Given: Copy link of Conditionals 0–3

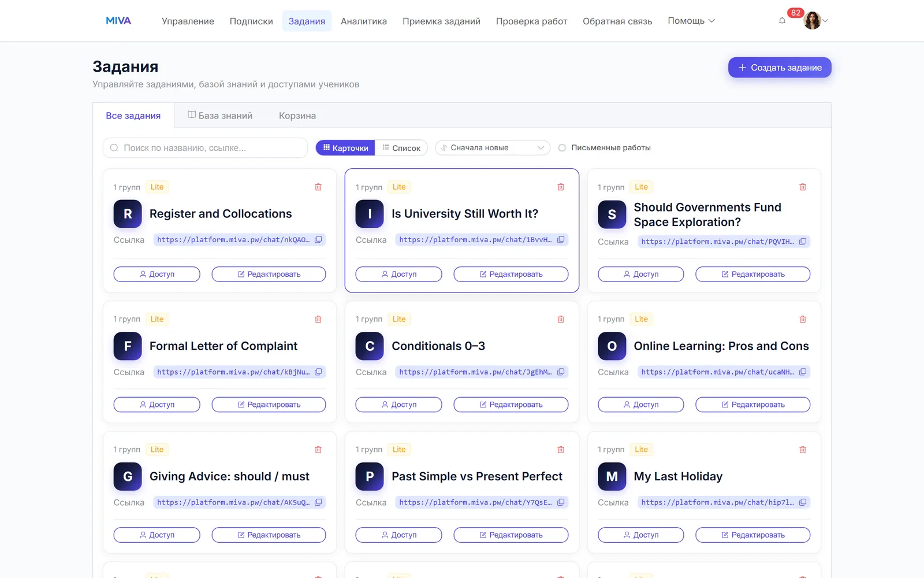Looking at the screenshot, I should click(x=561, y=372).
